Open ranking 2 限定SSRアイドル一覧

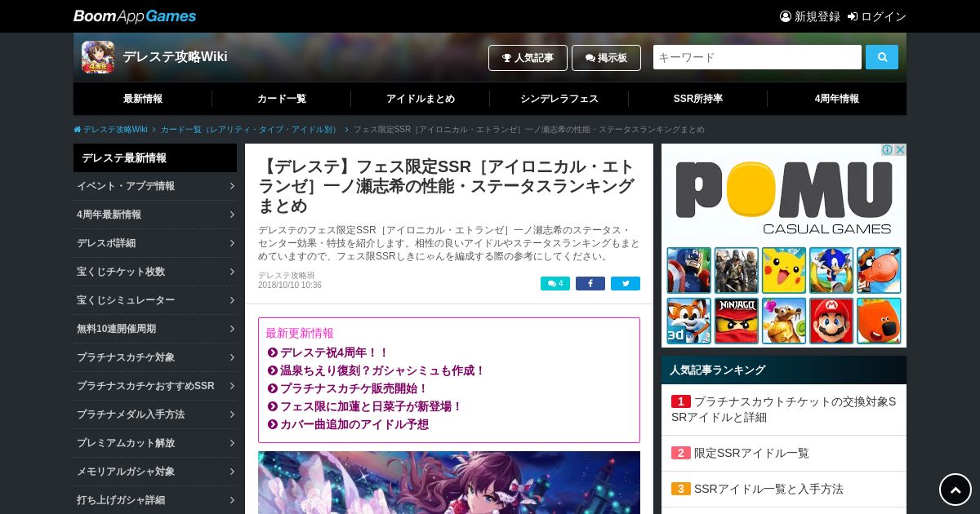click(x=784, y=453)
